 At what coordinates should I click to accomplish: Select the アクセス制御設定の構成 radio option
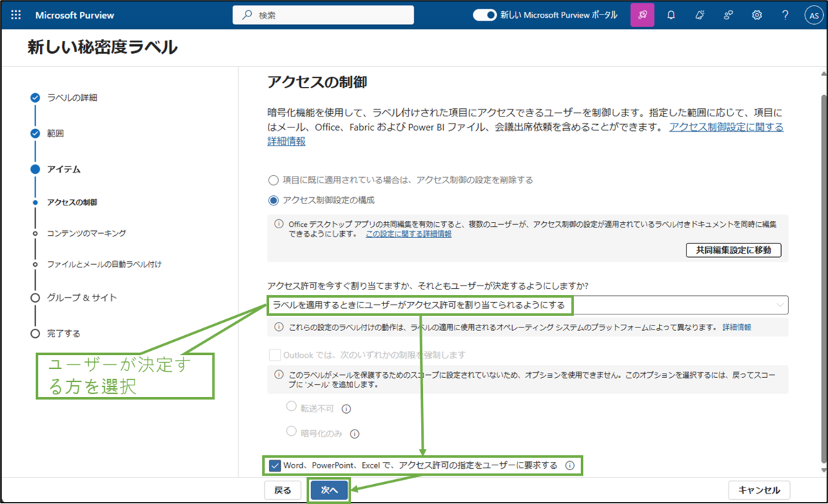[x=273, y=200]
